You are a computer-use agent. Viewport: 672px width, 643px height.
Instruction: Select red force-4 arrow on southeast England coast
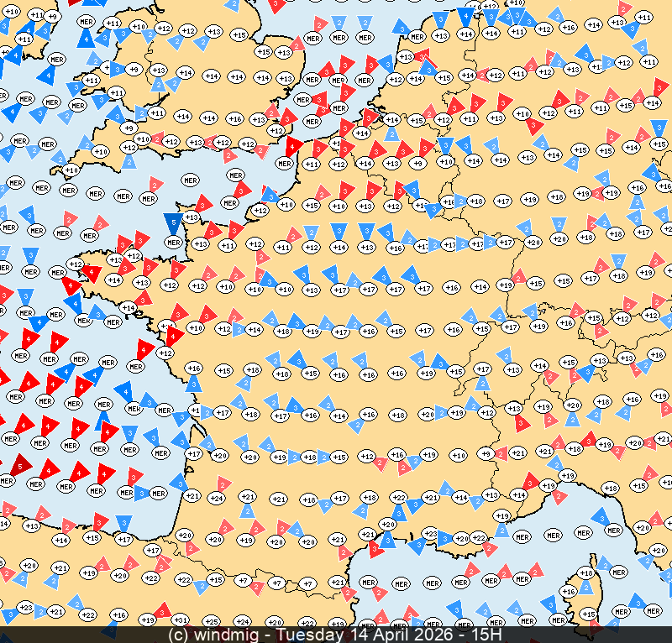click(x=293, y=146)
